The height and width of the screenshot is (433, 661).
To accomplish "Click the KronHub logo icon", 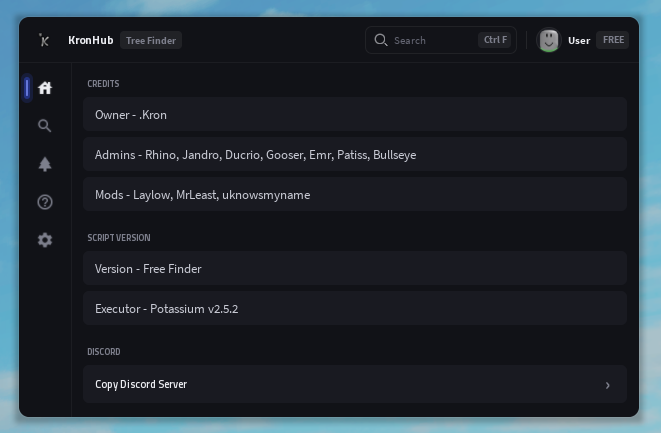I will click(44, 40).
